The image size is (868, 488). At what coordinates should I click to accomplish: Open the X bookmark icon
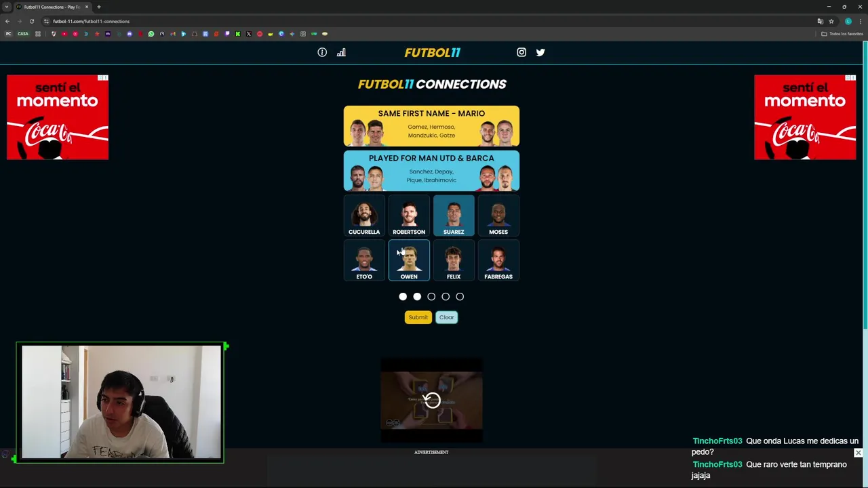click(x=249, y=34)
